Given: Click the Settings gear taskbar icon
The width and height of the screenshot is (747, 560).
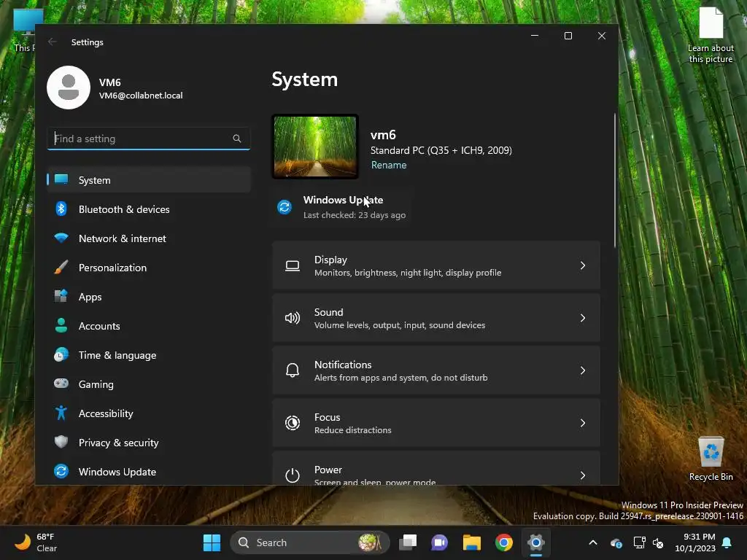Looking at the screenshot, I should pos(536,542).
